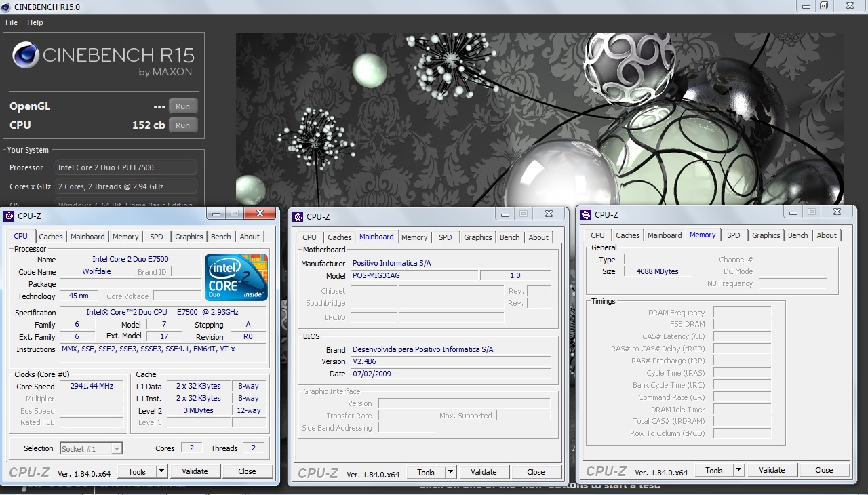Click the Level 2 cache 3 MBytes field
Image resolution: width=868 pixels, height=495 pixels.
coord(199,410)
